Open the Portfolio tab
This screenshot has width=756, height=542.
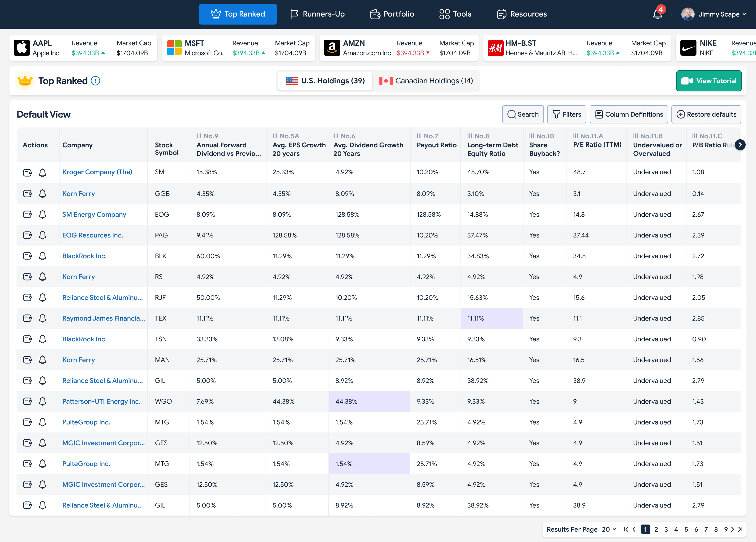tap(392, 14)
